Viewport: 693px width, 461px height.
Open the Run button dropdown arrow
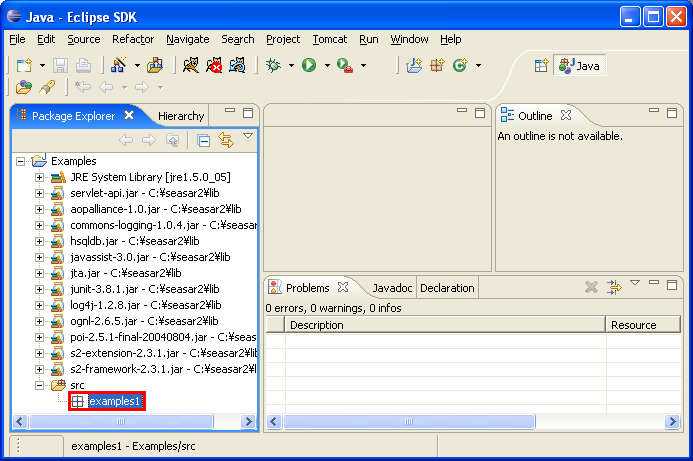[326, 66]
